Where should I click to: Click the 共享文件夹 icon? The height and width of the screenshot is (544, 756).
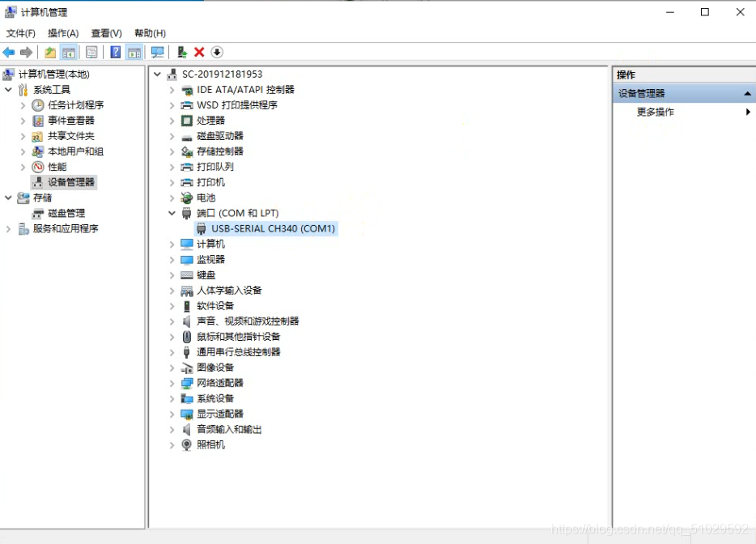[x=37, y=136]
